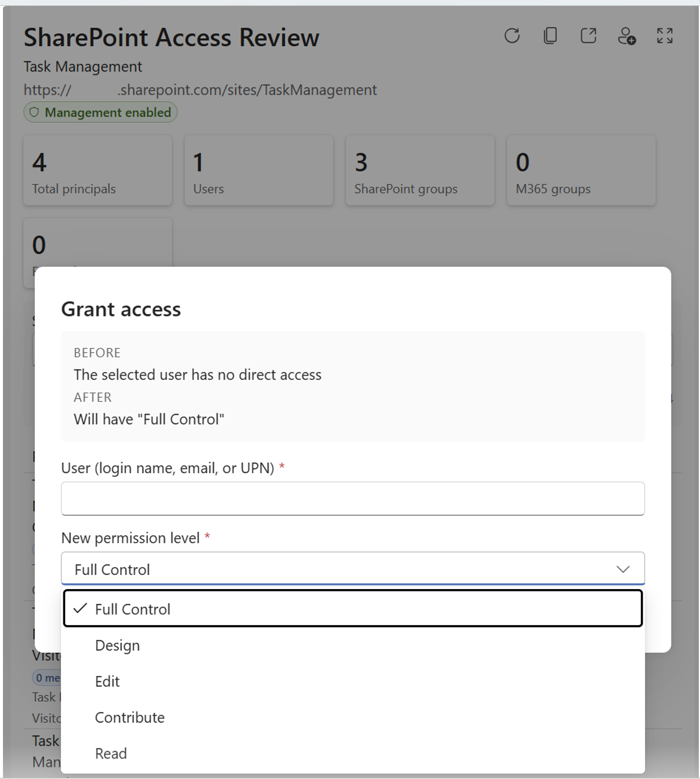The width and height of the screenshot is (700, 779).
Task: Click the add user access icon
Action: coord(627,36)
